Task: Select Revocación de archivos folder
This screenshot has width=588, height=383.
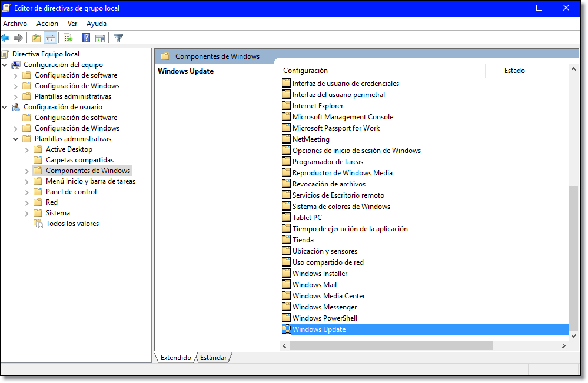Action: click(x=329, y=184)
